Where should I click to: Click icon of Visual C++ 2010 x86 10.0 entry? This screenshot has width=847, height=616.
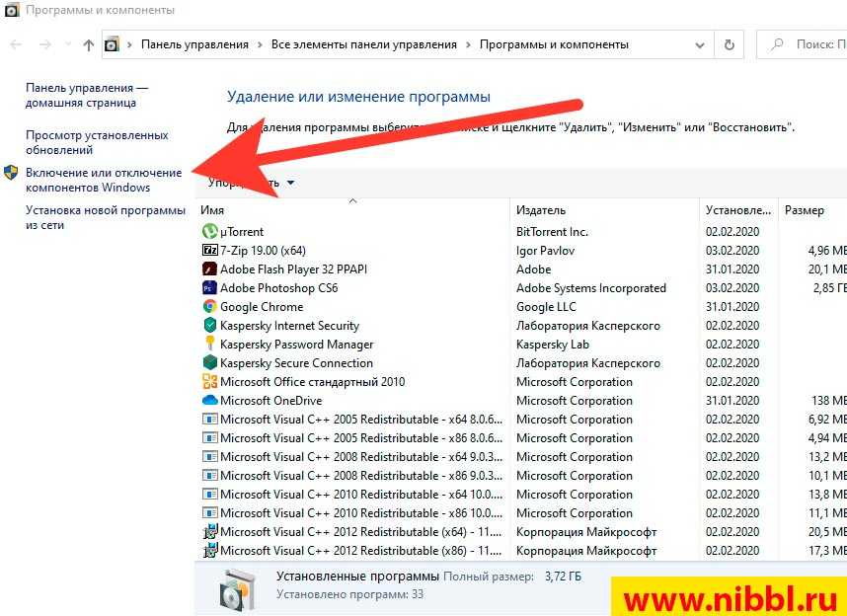pyautogui.click(x=209, y=512)
